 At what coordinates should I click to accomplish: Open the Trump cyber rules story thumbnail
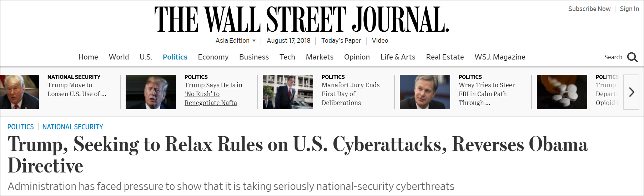click(20, 92)
